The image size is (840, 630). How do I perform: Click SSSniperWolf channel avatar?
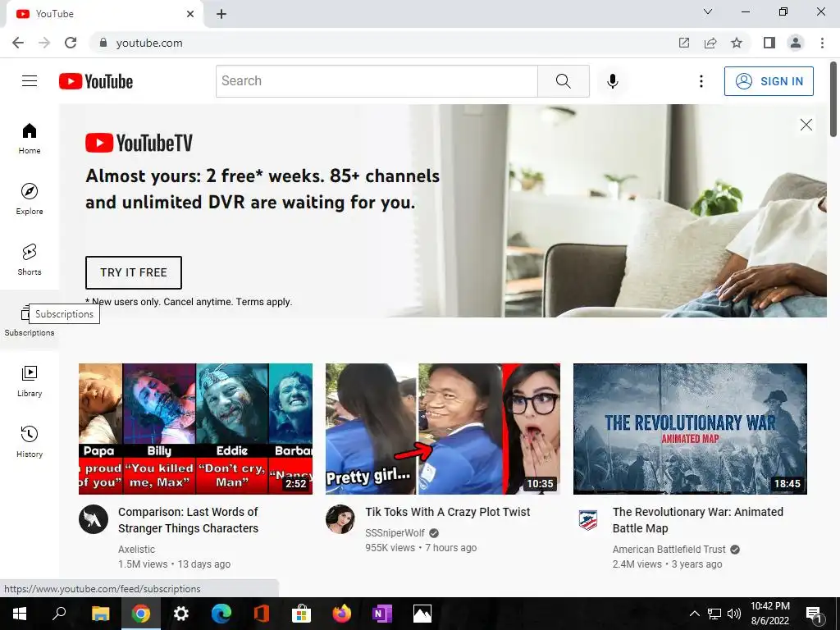tap(340, 519)
